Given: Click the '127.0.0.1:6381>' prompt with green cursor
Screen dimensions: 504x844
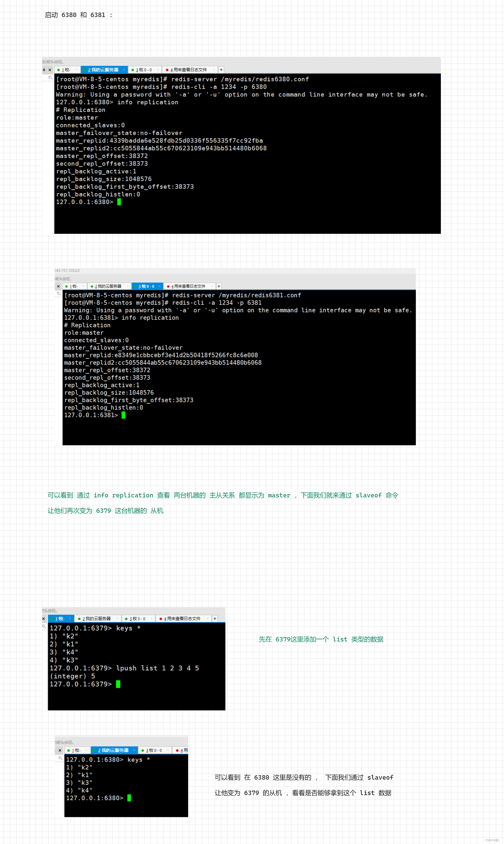Looking at the screenshot, I should point(95,415).
